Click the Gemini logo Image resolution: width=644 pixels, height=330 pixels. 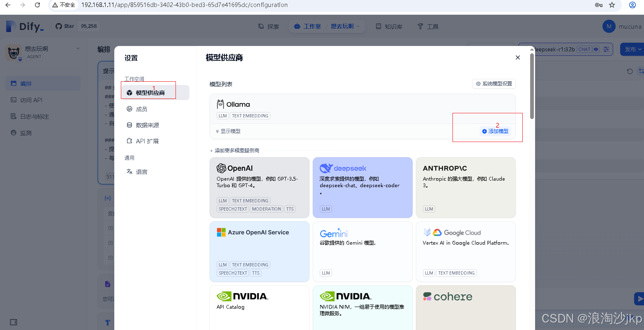[x=334, y=233]
